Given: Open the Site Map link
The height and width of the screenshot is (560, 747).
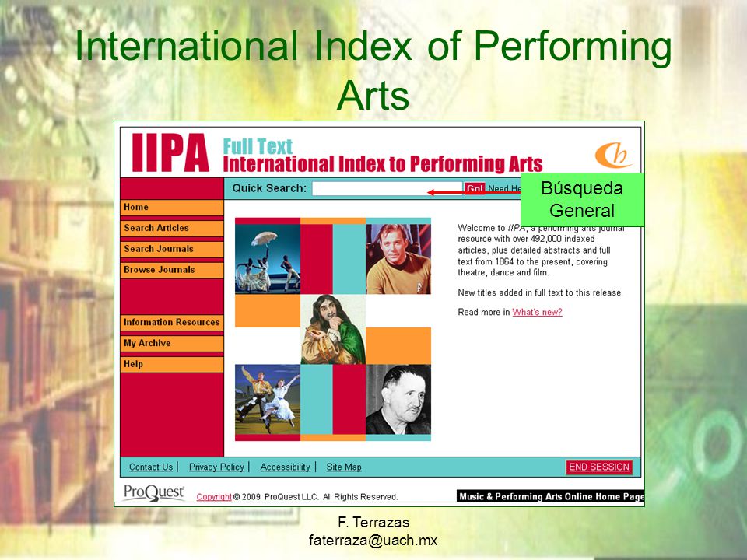Looking at the screenshot, I should tap(343, 467).
